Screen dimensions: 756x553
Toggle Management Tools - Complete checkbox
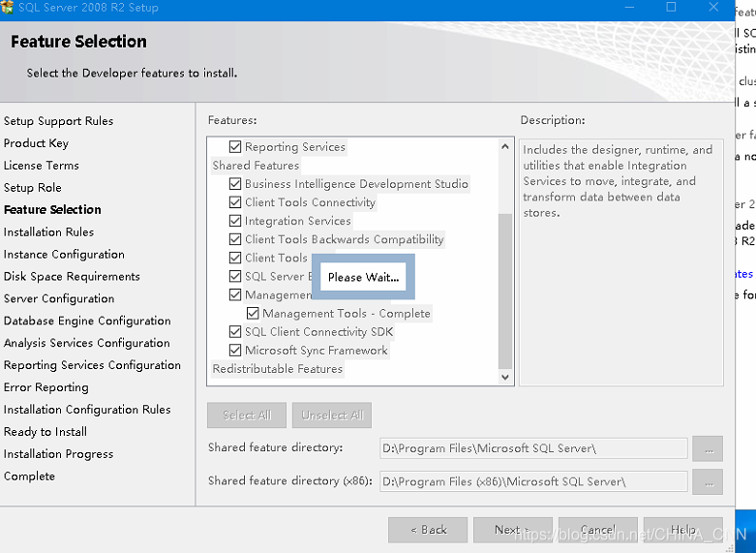click(x=253, y=314)
